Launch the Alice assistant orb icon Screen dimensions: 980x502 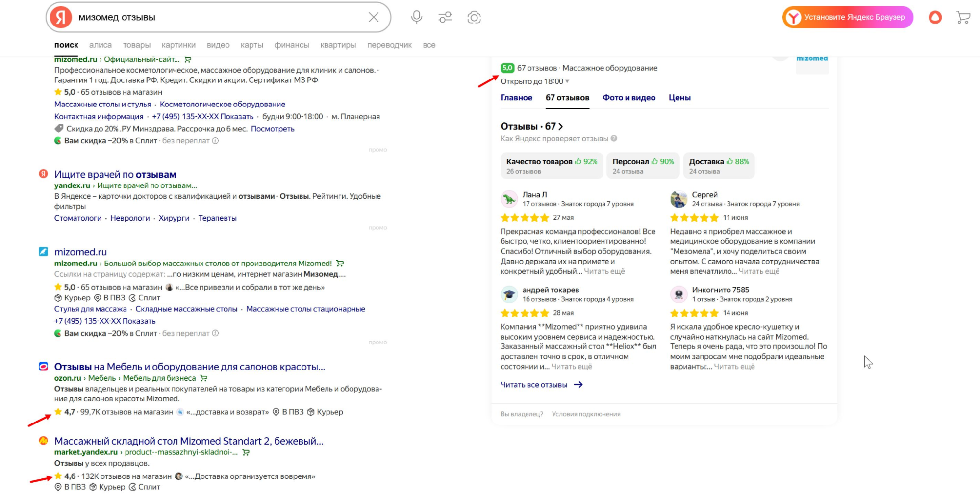tap(935, 17)
